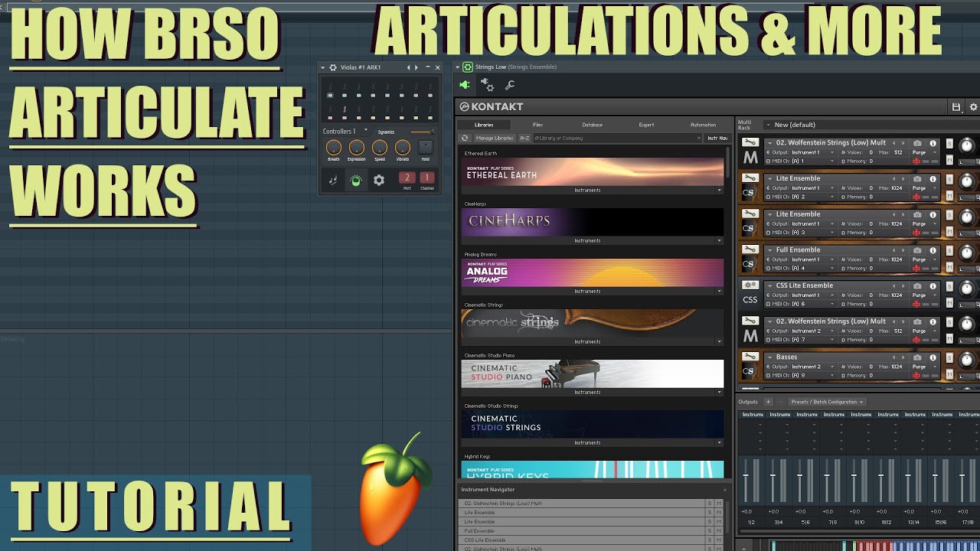This screenshot has height=551, width=980.
Task: Switch to articulation notes page icon
Action: point(333,181)
